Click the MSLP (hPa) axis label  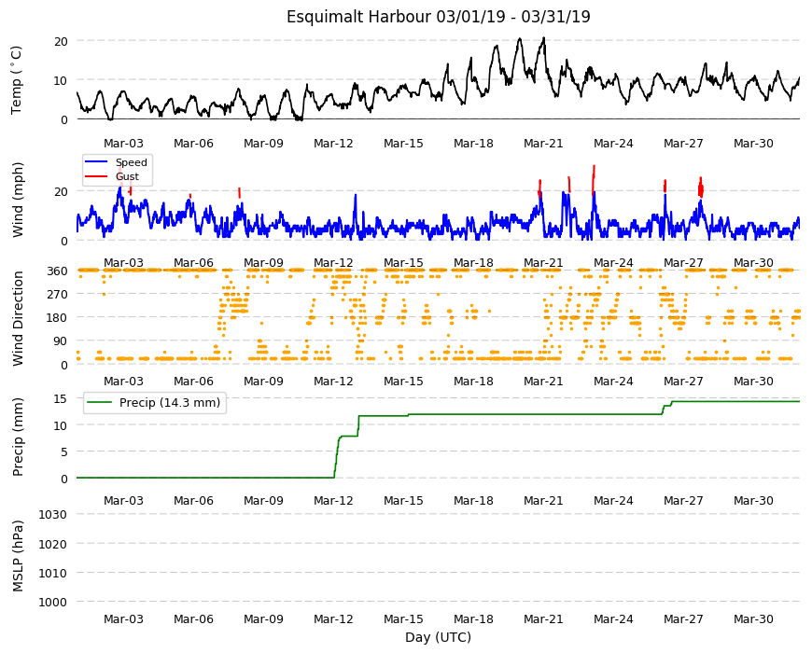(18, 556)
